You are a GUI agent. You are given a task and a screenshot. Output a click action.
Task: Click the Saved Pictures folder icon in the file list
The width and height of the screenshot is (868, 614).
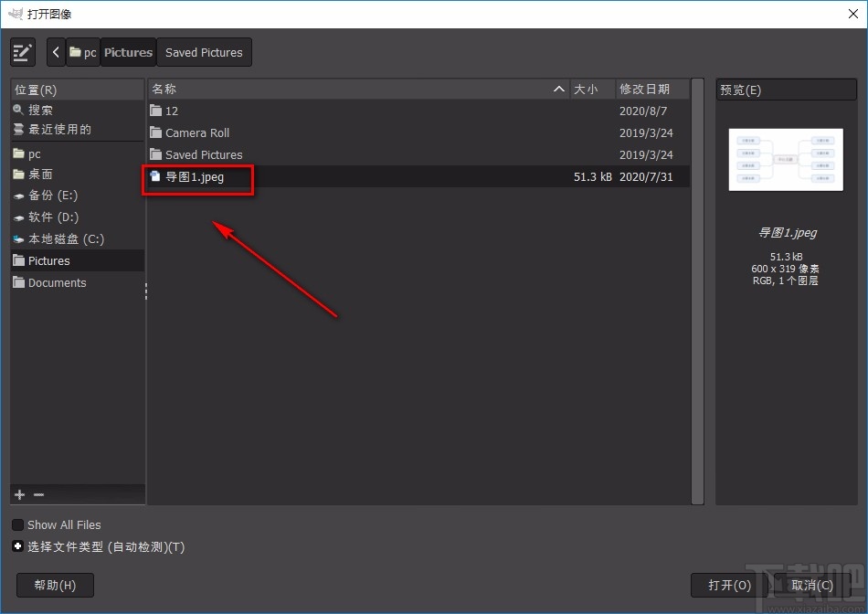[x=155, y=153]
